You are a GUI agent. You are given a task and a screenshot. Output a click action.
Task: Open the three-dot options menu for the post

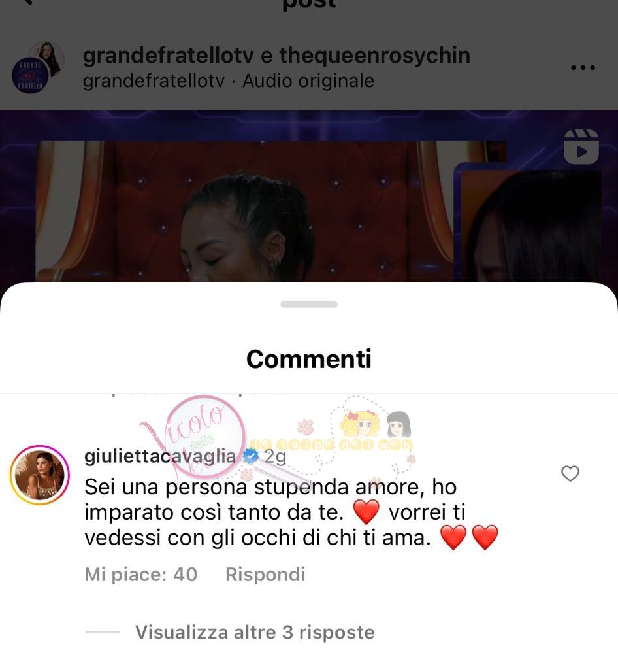point(583,68)
